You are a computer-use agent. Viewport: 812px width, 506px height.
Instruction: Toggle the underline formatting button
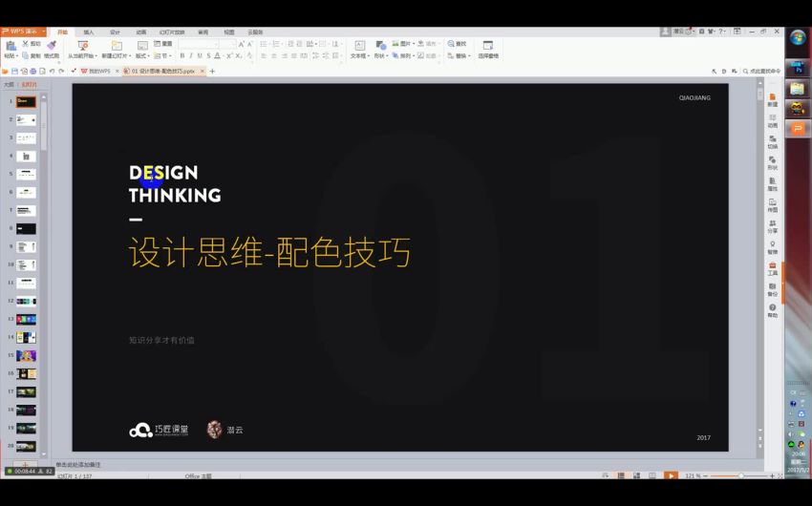click(199, 56)
